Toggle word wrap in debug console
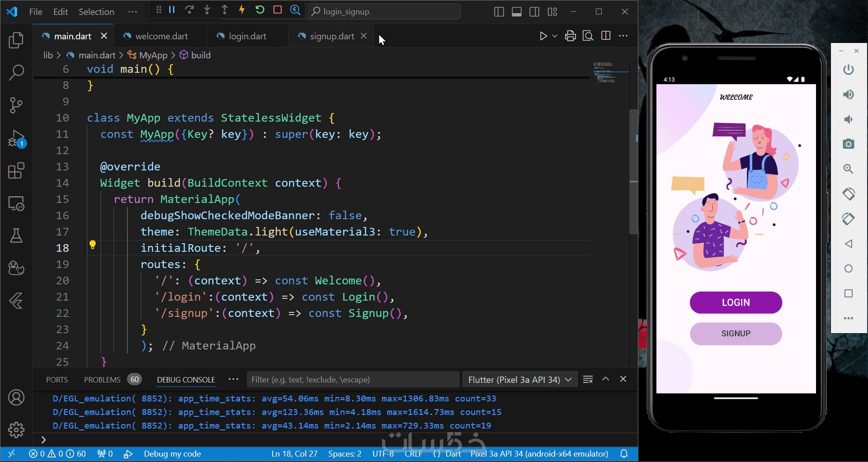The width and height of the screenshot is (868, 462). (x=588, y=379)
